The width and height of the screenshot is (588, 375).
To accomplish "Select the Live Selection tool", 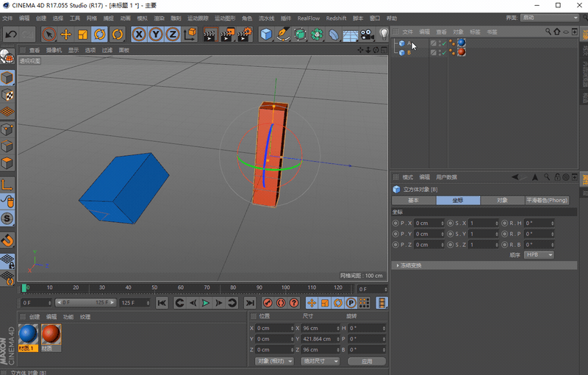I will pos(49,35).
